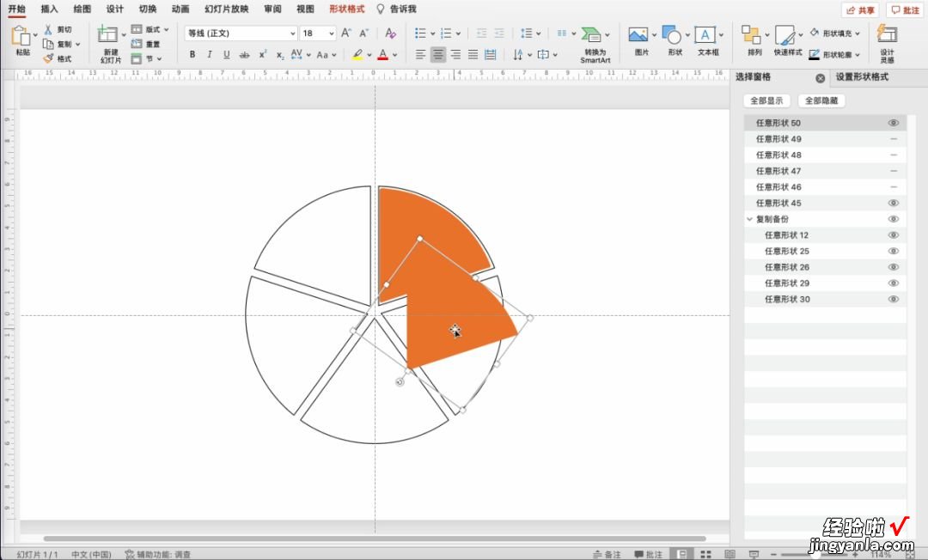Apply subscript formatting
928x560 pixels.
pos(280,55)
